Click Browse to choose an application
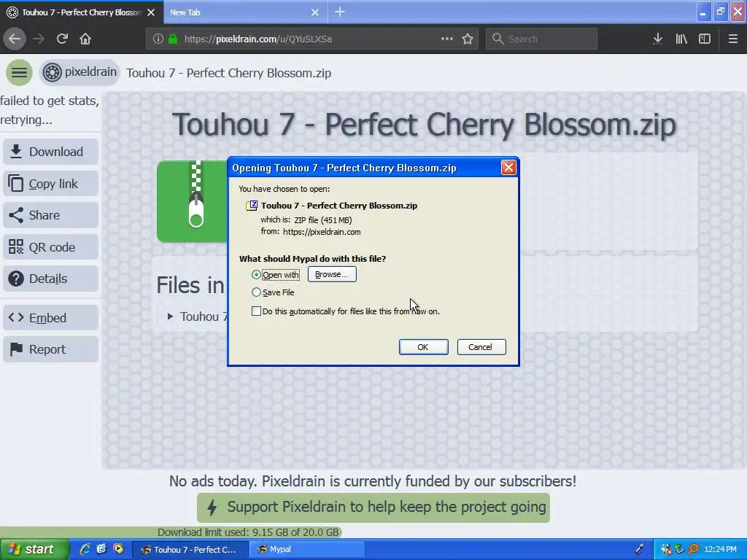This screenshot has height=560, width=747. click(332, 274)
